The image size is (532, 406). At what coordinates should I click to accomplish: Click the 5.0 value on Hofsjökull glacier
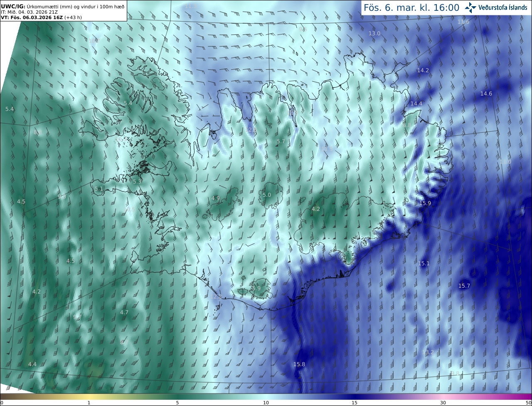tap(267, 195)
